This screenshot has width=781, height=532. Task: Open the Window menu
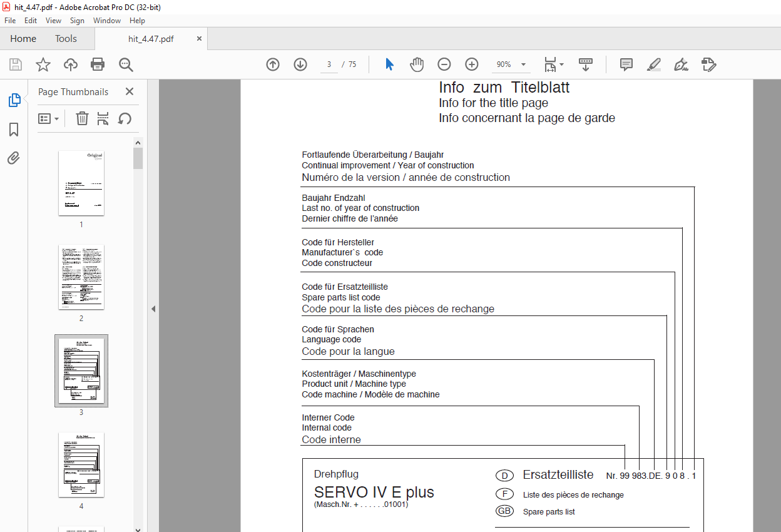click(107, 21)
